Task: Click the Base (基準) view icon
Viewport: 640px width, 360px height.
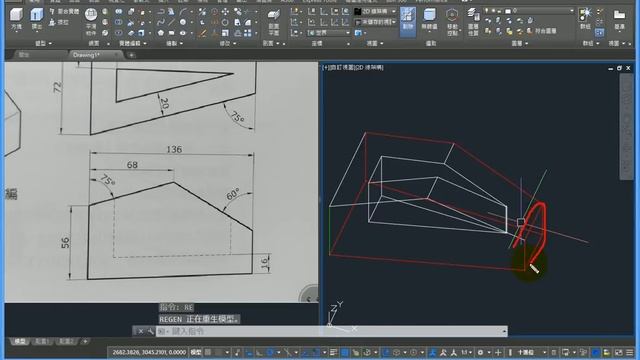Action: [x=619, y=20]
